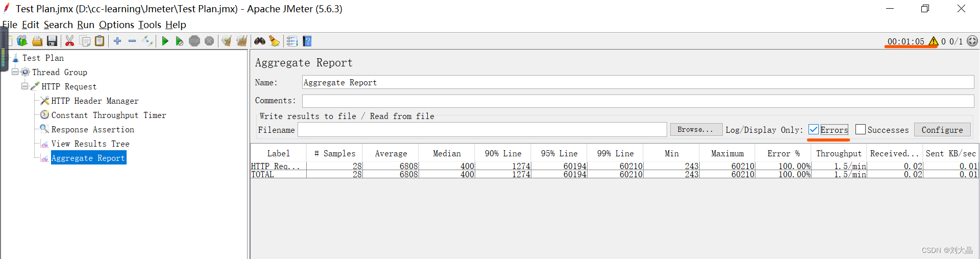
Task: Click the # Samples column header
Action: [x=334, y=153]
